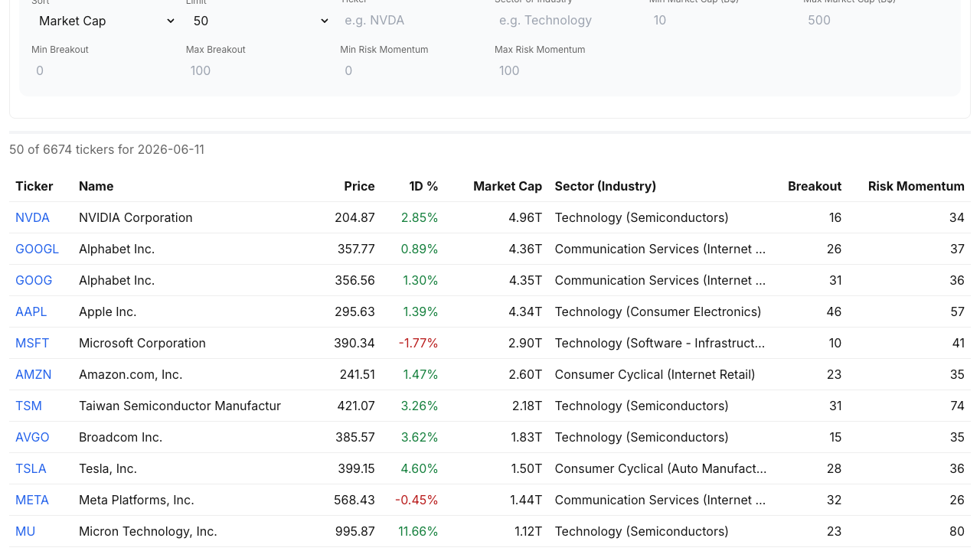The height and width of the screenshot is (551, 980).
Task: Open the Limit dropdown showing 50
Action: point(260,21)
